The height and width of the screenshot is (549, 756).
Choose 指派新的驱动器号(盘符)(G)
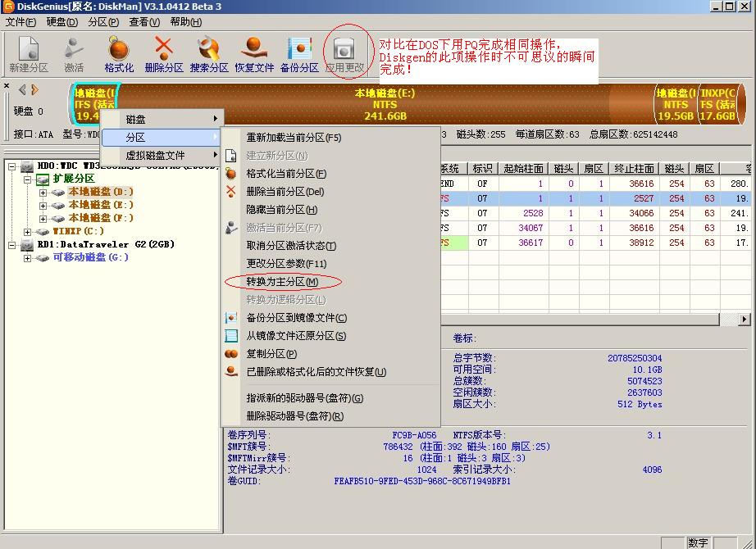point(305,398)
